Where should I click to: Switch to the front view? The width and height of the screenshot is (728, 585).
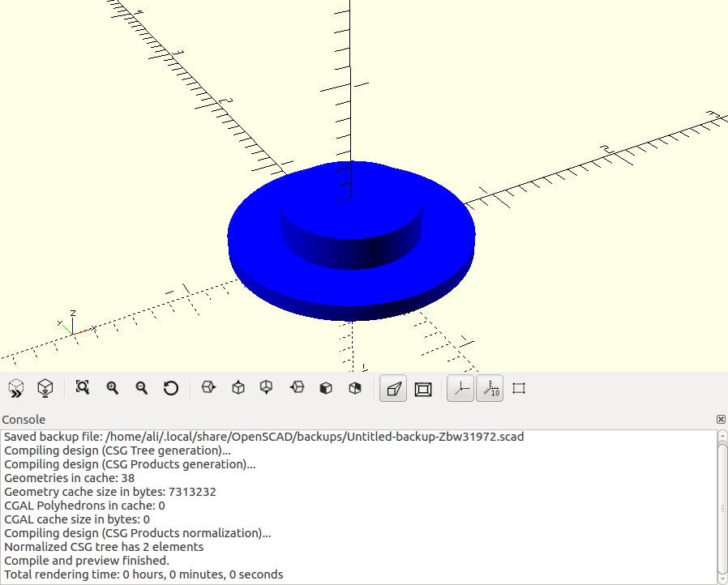point(325,388)
